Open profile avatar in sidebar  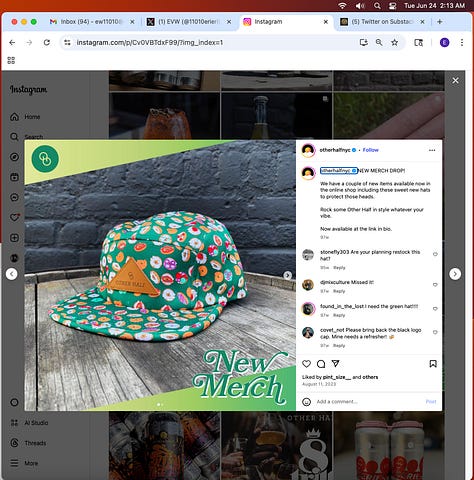click(x=14, y=258)
